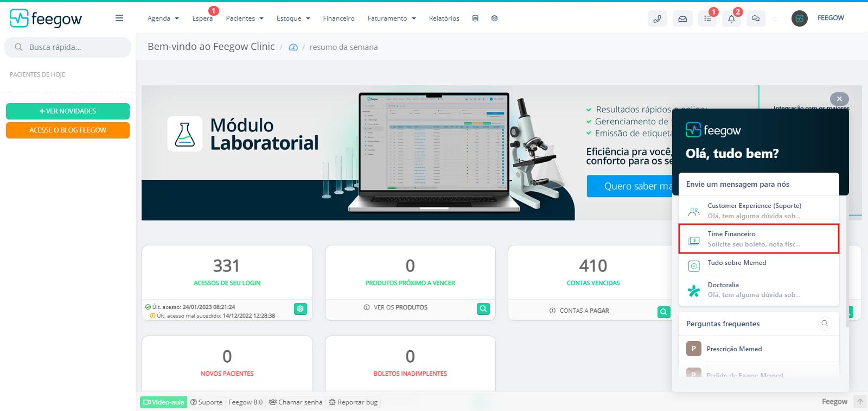Click the resumo da semana breadcrumb
The width and height of the screenshot is (868, 411).
[343, 47]
